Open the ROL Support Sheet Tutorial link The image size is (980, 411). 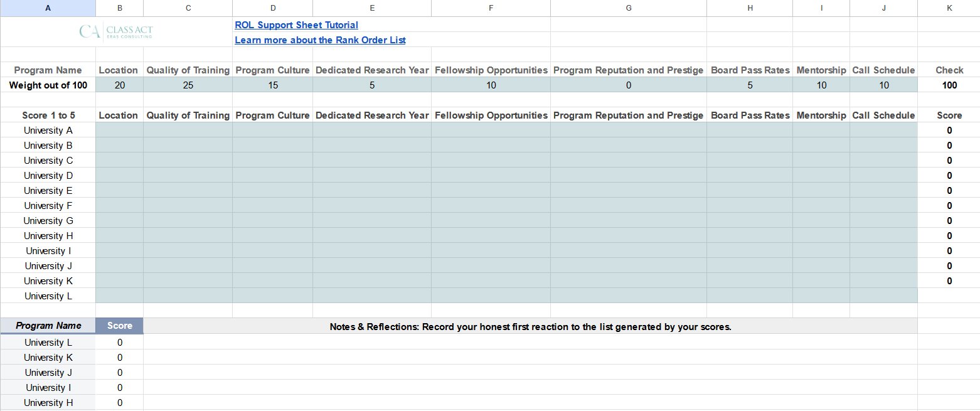tap(296, 25)
